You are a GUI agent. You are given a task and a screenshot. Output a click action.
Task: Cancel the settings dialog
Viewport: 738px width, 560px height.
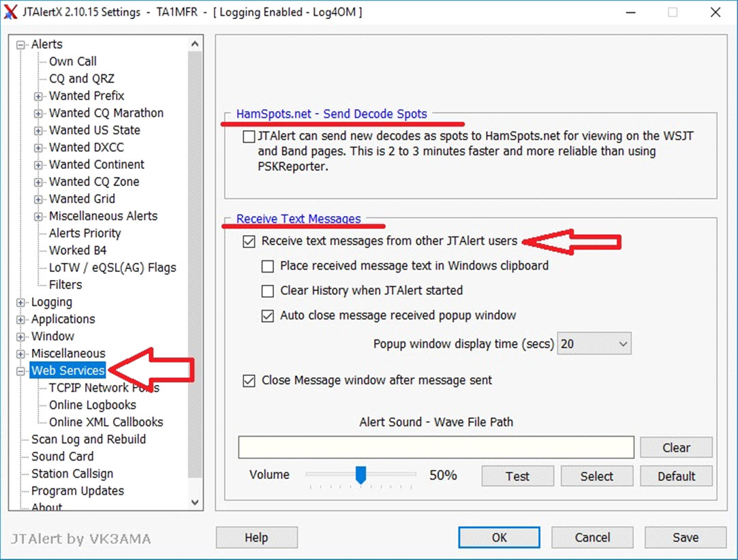592,538
